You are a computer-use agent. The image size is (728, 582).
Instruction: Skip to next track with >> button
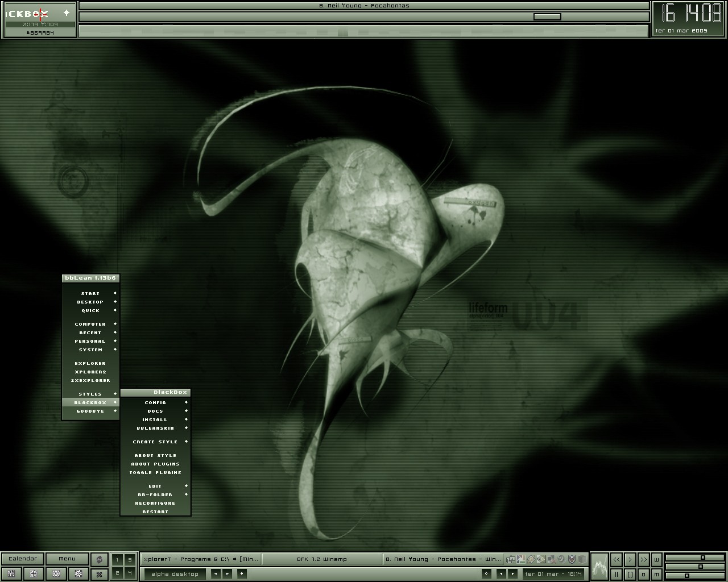[x=643, y=560]
